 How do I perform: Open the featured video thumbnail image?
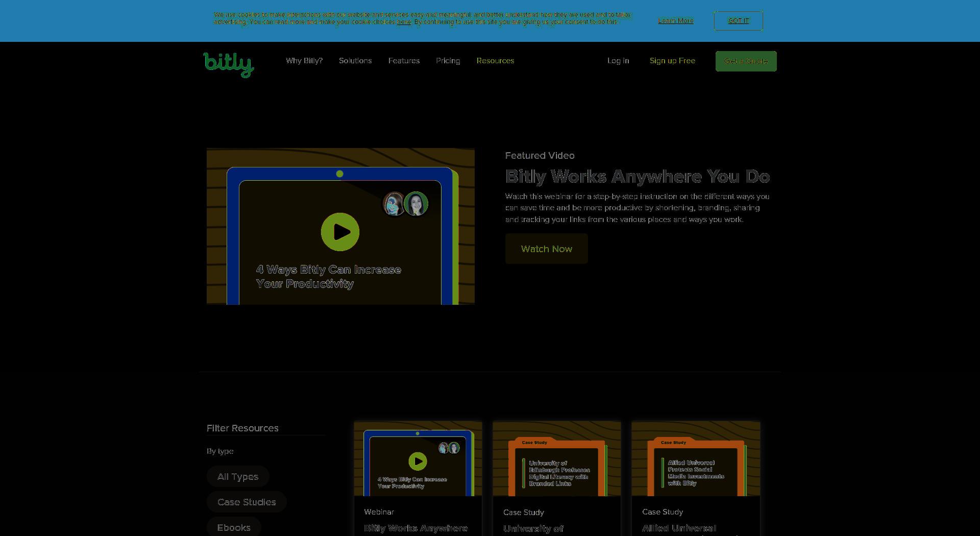click(340, 226)
